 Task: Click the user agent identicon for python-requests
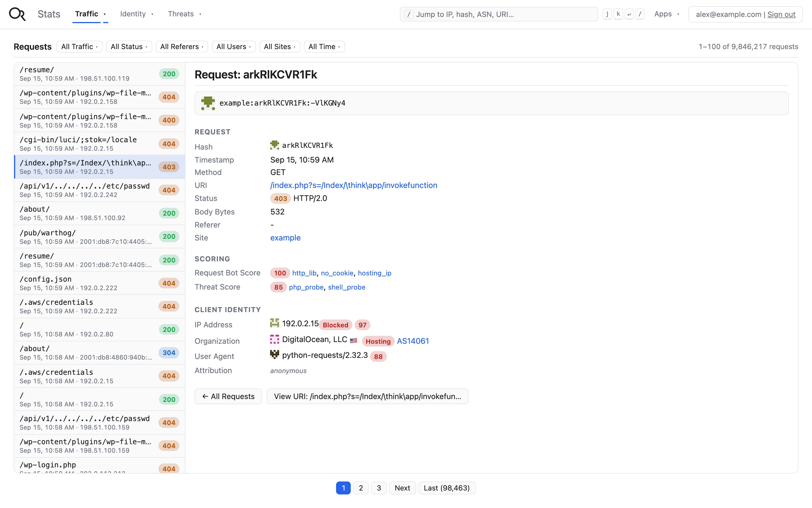(x=274, y=355)
